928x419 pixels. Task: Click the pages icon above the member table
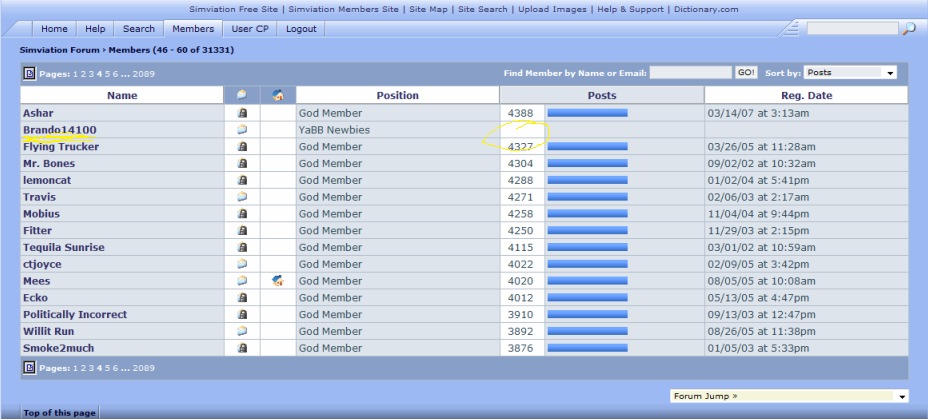(x=30, y=73)
